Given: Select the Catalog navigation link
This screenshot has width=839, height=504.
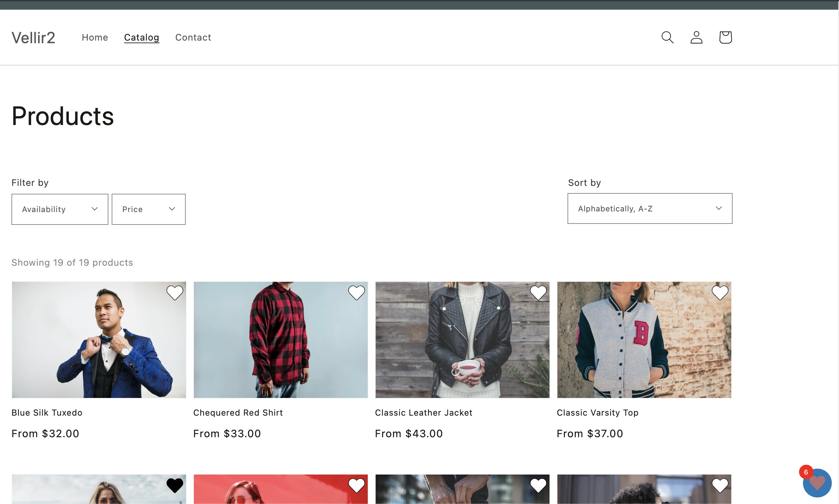Looking at the screenshot, I should coord(141,37).
